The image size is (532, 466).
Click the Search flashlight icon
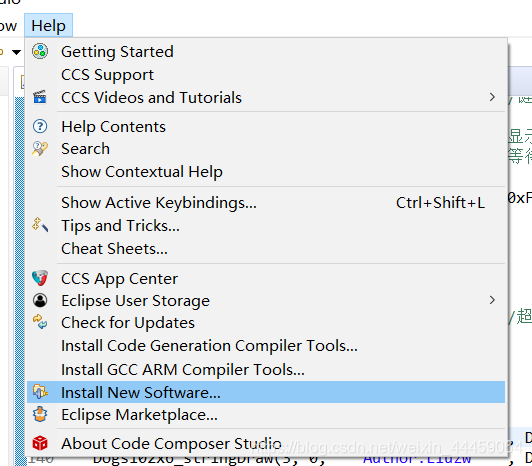click(x=40, y=148)
